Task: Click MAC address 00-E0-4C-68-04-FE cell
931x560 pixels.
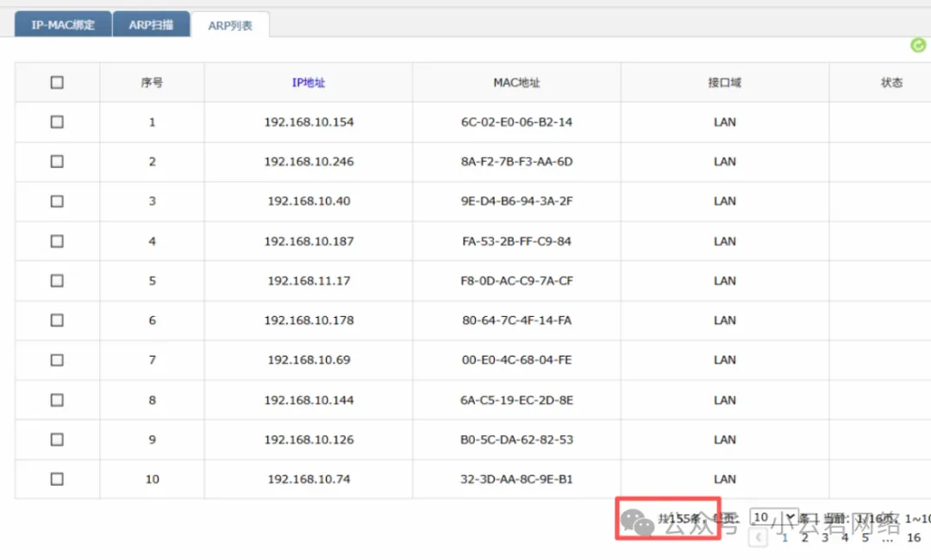Action: pyautogui.click(x=516, y=360)
